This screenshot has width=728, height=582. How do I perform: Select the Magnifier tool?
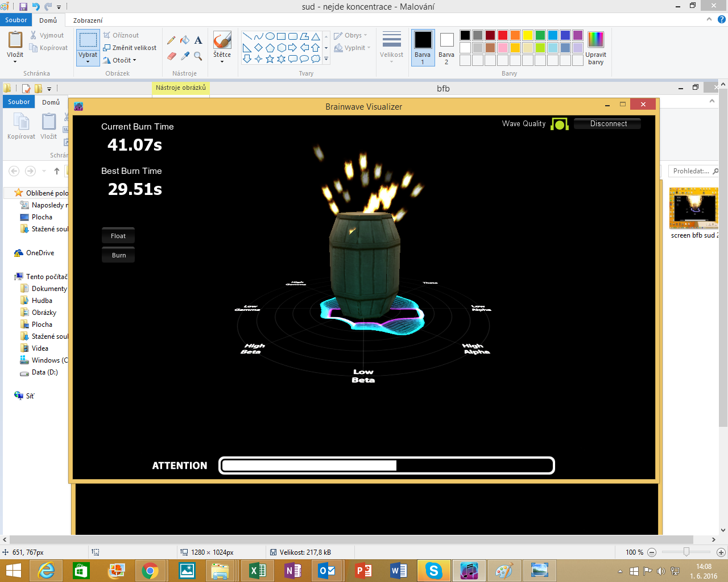pos(198,56)
